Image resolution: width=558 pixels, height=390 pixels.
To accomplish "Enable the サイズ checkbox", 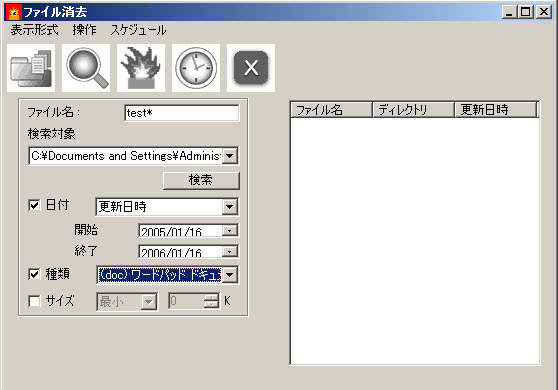I will click(x=34, y=301).
